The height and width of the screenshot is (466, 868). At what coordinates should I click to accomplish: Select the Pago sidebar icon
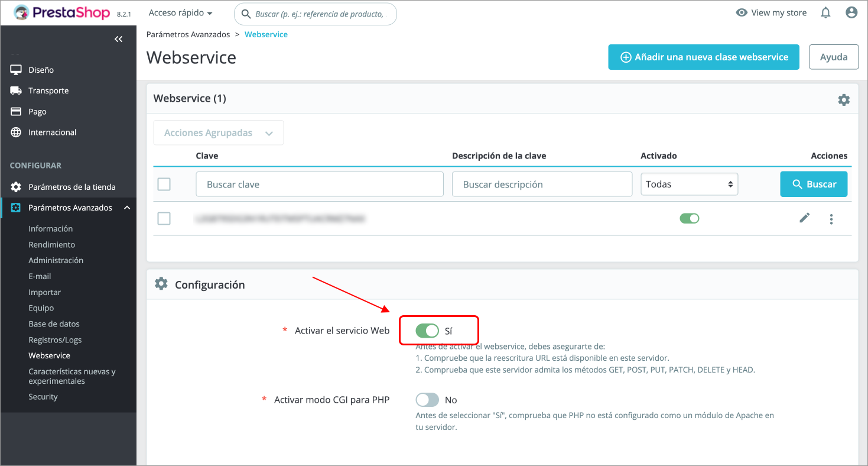(17, 111)
